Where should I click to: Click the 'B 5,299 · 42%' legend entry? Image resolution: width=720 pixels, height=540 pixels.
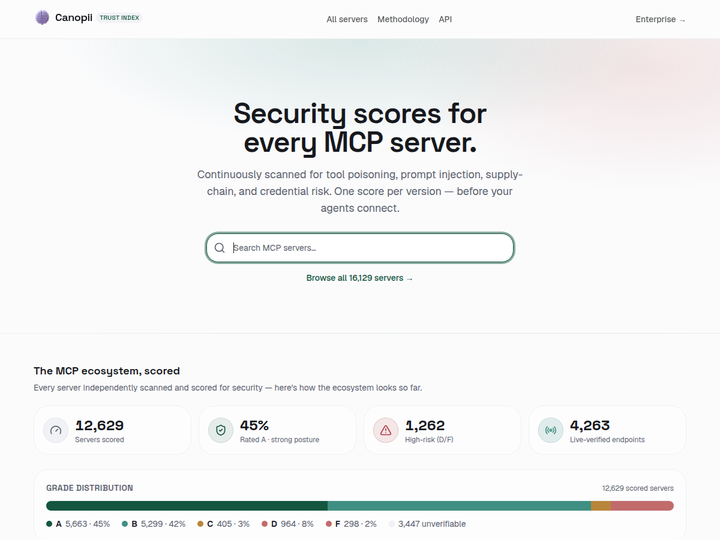154,524
